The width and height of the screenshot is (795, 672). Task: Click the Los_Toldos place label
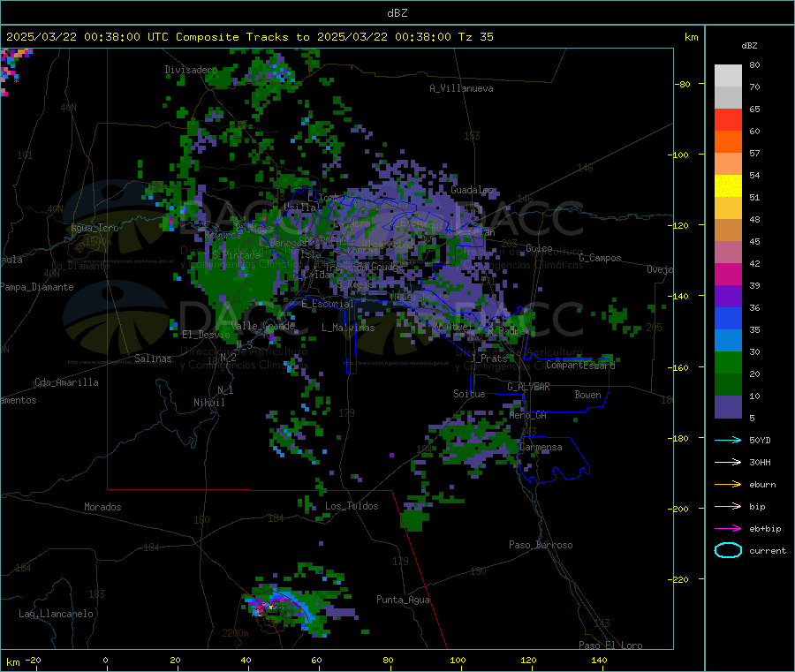coord(352,506)
